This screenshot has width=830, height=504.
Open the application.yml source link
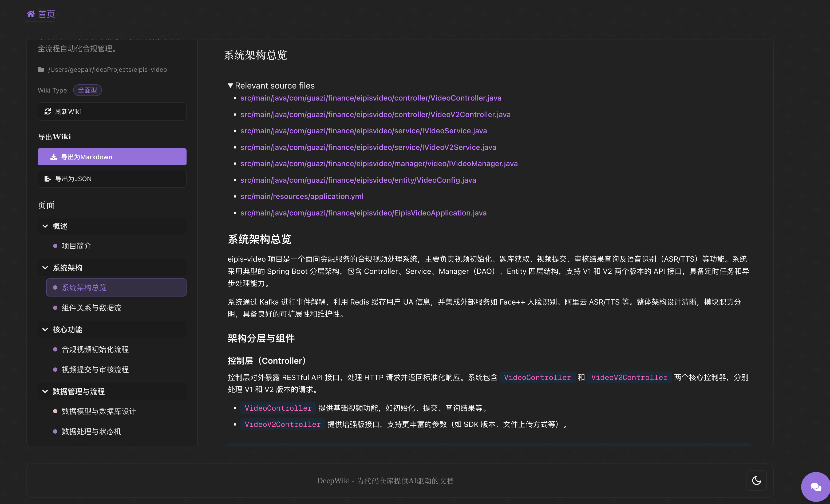pos(302,196)
